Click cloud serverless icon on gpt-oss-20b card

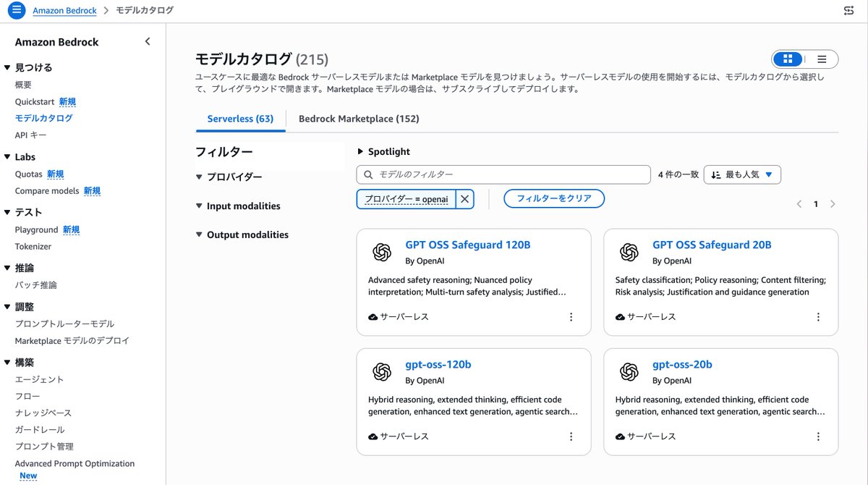coord(621,436)
